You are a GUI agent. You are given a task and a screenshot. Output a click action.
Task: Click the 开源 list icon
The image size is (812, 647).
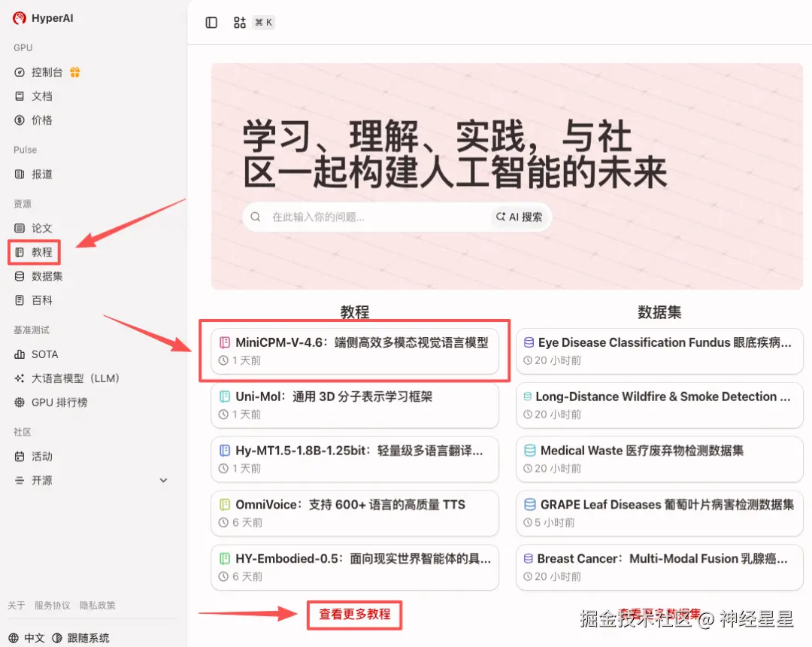(20, 480)
